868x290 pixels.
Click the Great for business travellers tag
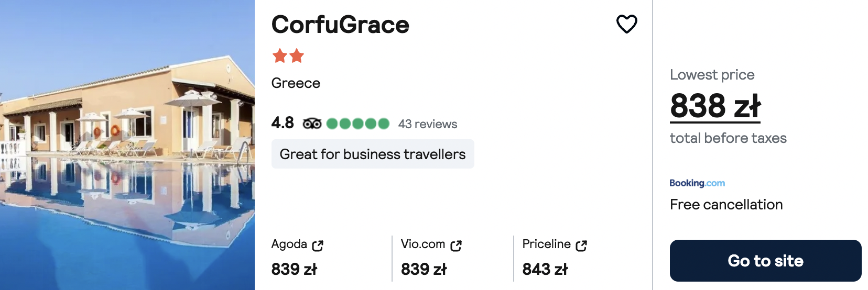tap(373, 154)
